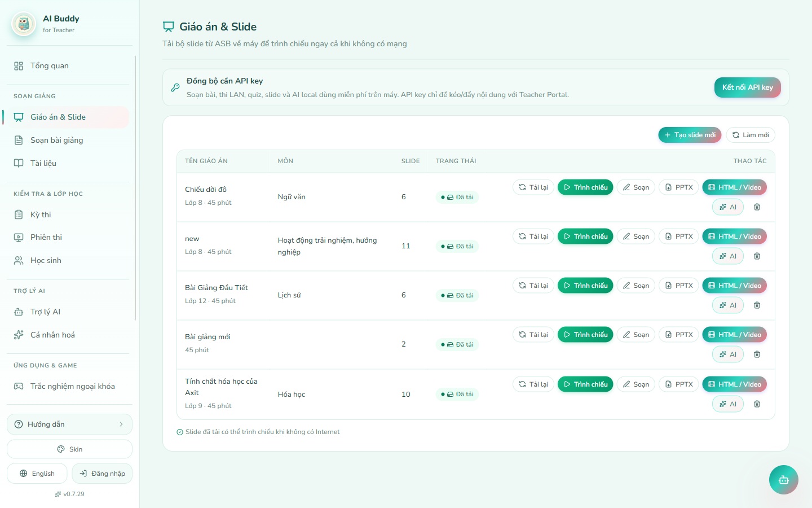Screen dimensions: 812x508
Task: Go to Soạn bài giảng
Action: click(68, 141)
